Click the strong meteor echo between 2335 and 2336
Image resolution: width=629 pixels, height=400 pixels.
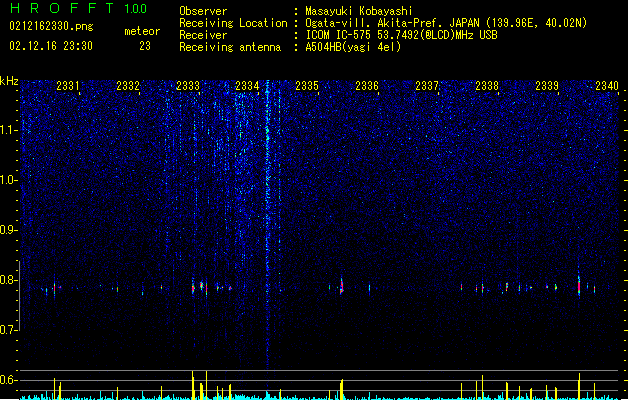342,286
